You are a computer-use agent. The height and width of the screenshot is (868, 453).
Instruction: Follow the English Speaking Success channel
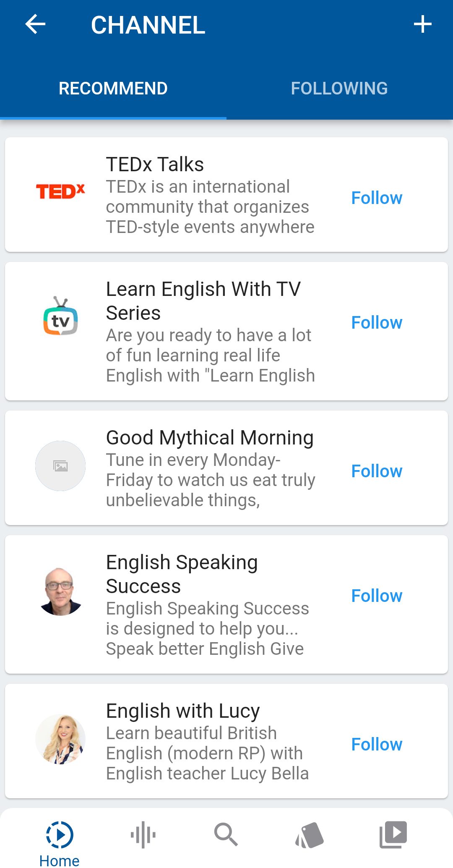pyautogui.click(x=377, y=596)
